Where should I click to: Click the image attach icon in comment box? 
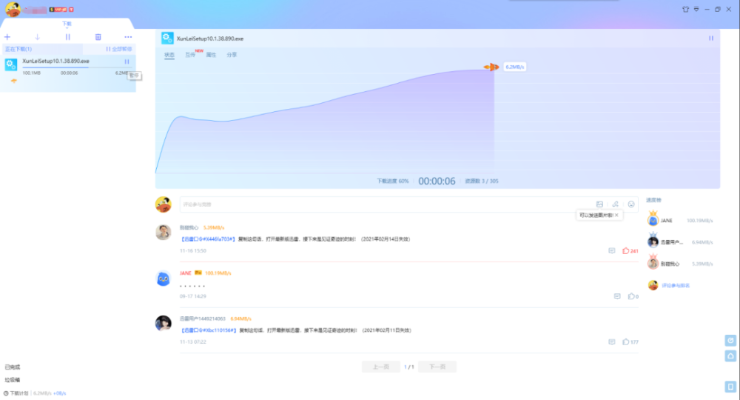(599, 204)
